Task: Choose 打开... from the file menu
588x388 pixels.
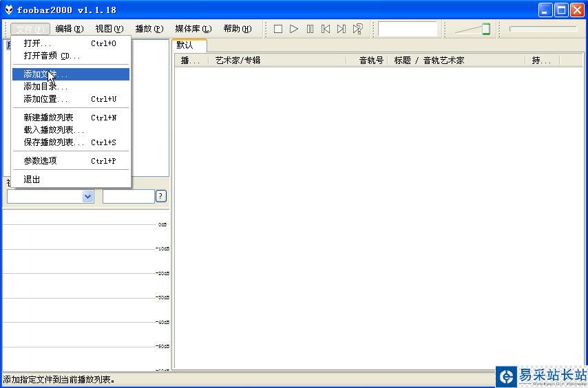Action: click(x=71, y=43)
